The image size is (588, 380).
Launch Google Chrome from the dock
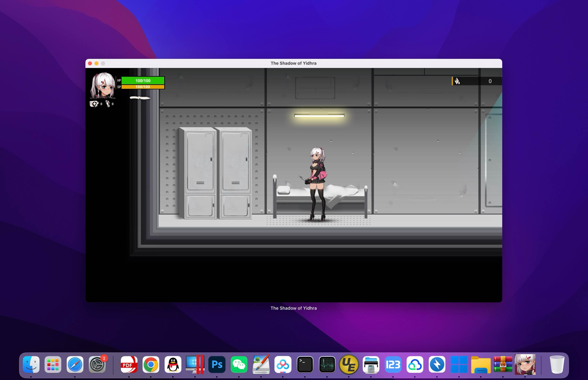coord(151,364)
